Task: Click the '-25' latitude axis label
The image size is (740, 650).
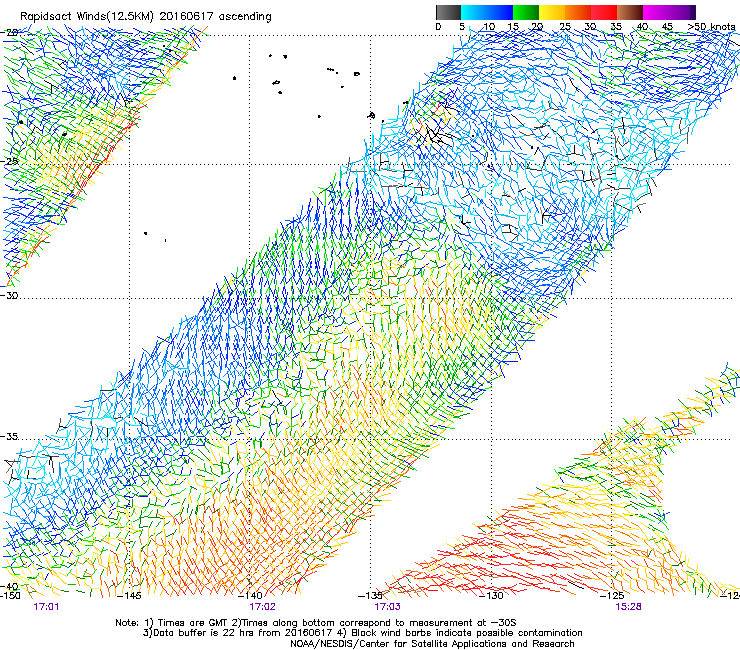Action: coord(9,161)
